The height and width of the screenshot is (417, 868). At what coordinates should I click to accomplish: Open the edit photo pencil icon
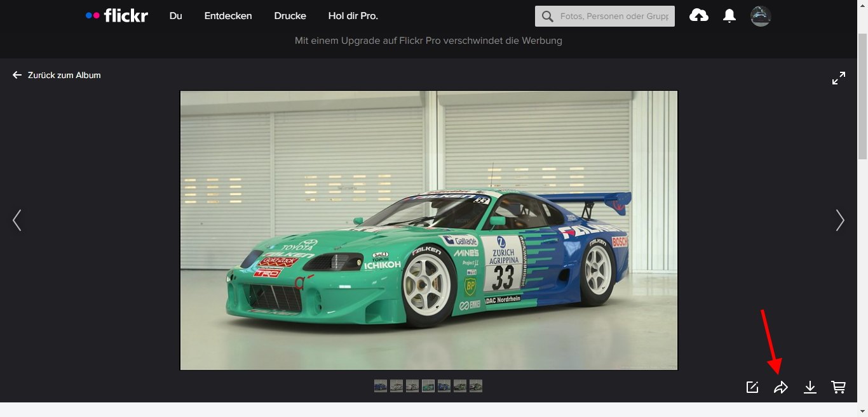coord(752,387)
